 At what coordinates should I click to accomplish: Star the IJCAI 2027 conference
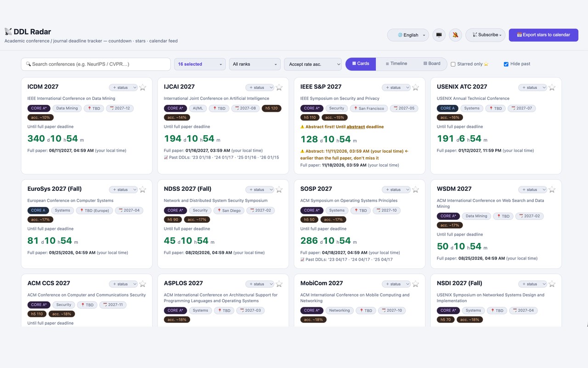[x=279, y=87]
